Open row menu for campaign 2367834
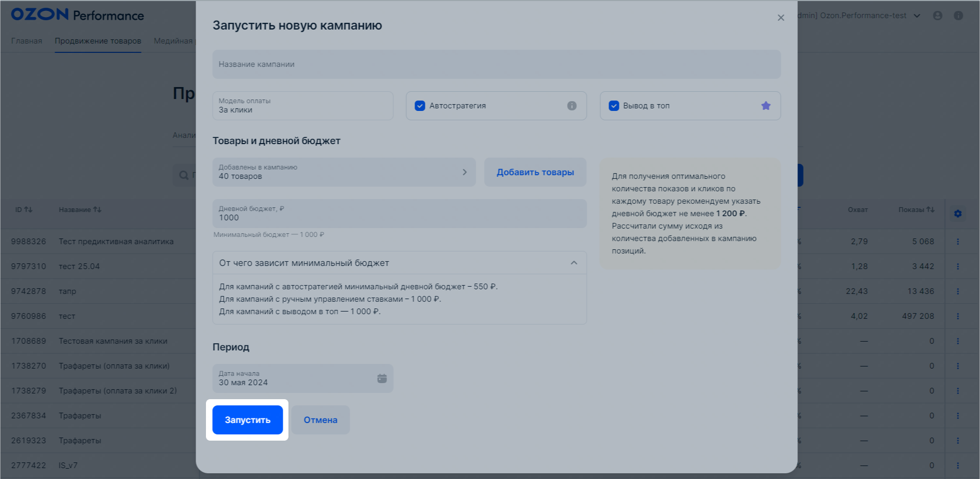The height and width of the screenshot is (479, 980). coord(958,416)
